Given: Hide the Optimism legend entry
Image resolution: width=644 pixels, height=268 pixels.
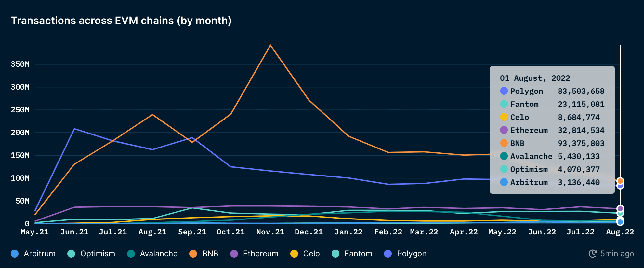Looking at the screenshot, I should (x=91, y=254).
